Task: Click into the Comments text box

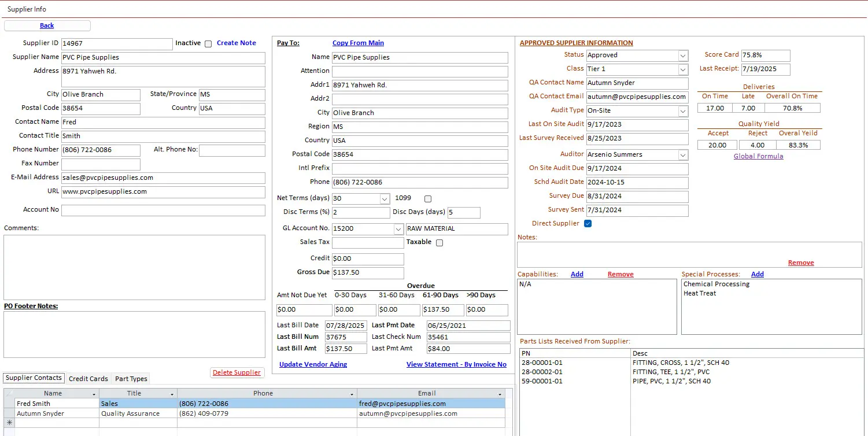Action: pyautogui.click(x=134, y=267)
